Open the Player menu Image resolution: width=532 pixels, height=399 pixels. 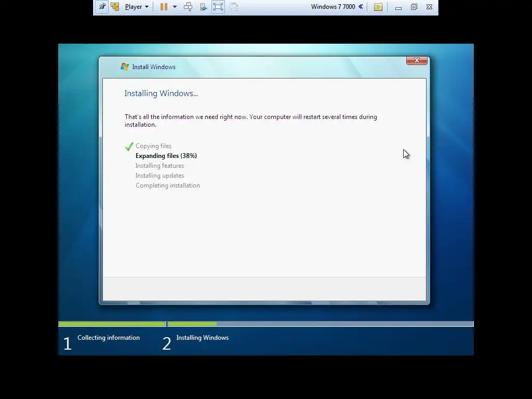click(x=137, y=7)
